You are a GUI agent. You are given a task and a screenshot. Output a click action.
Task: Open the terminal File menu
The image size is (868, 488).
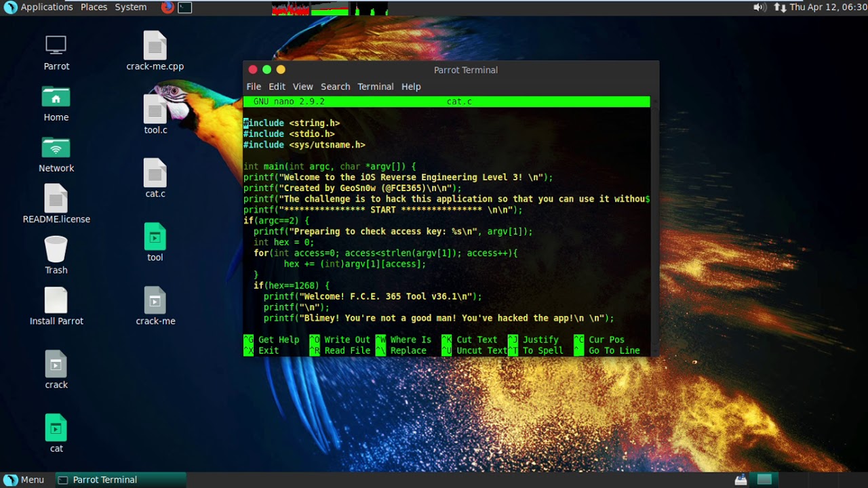254,87
